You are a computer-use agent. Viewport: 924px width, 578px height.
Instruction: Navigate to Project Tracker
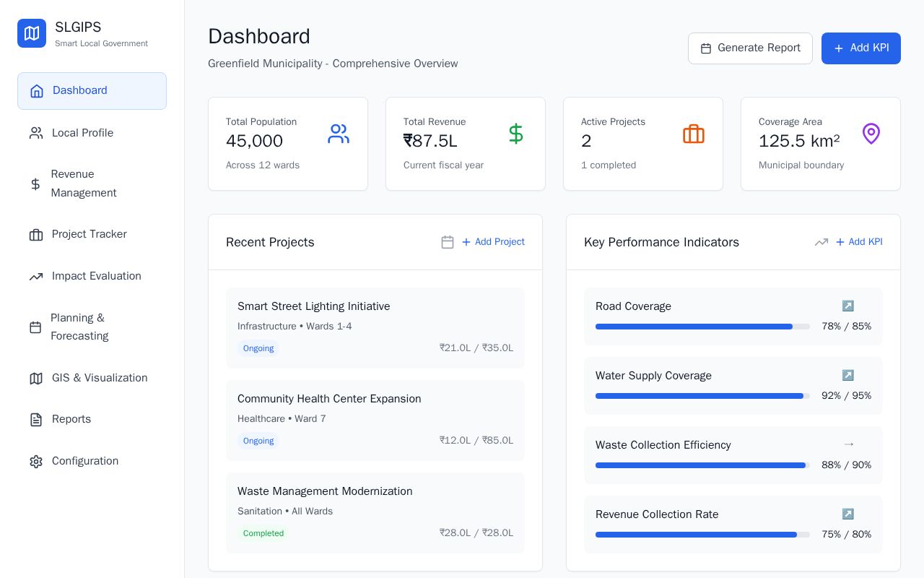coord(92,234)
